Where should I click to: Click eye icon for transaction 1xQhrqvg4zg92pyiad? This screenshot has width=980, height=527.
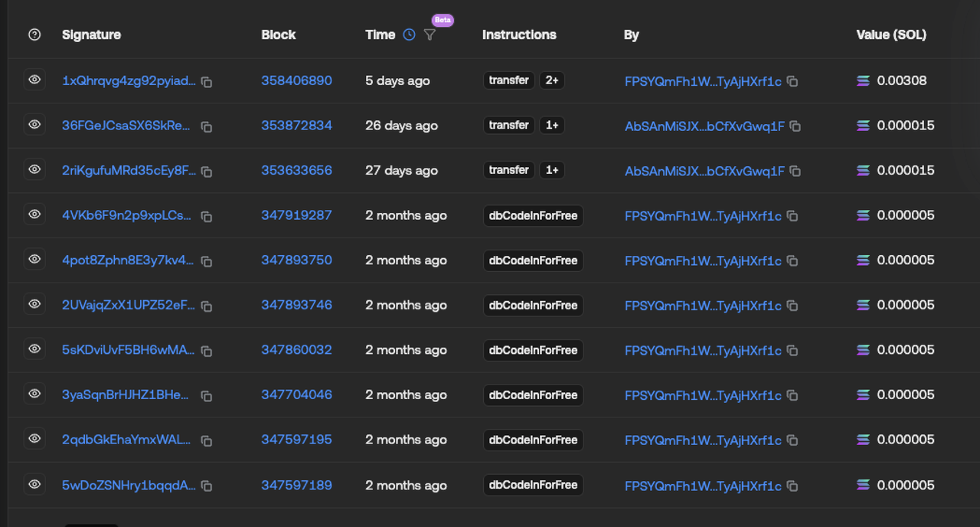pos(34,80)
